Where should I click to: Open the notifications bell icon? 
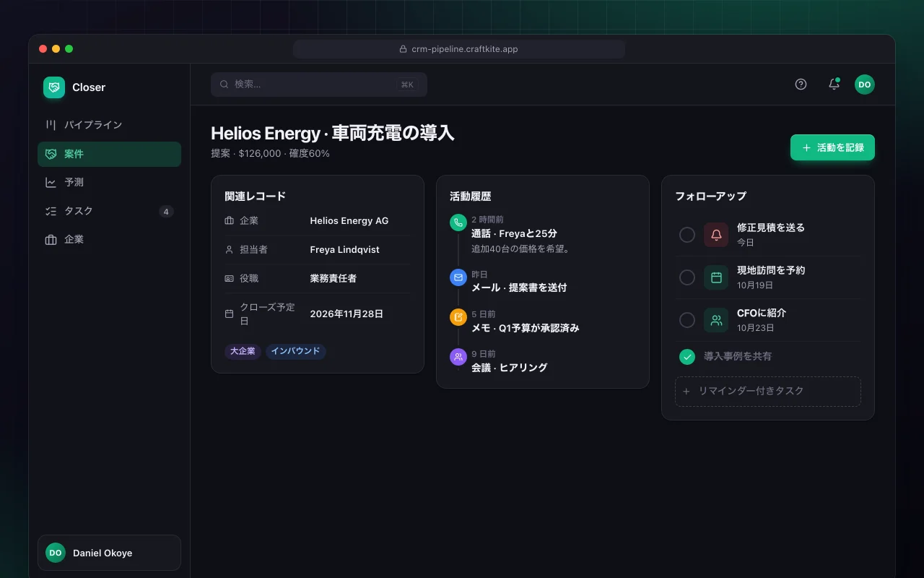tap(834, 84)
